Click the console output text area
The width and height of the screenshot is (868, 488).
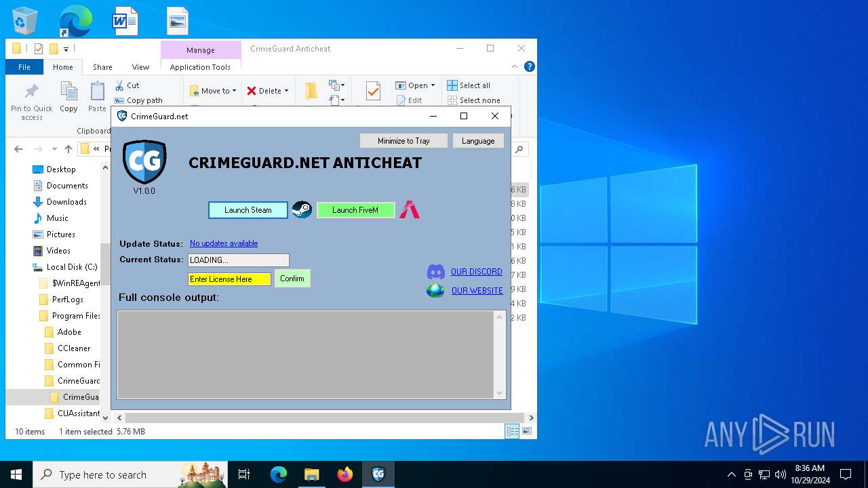tap(306, 354)
